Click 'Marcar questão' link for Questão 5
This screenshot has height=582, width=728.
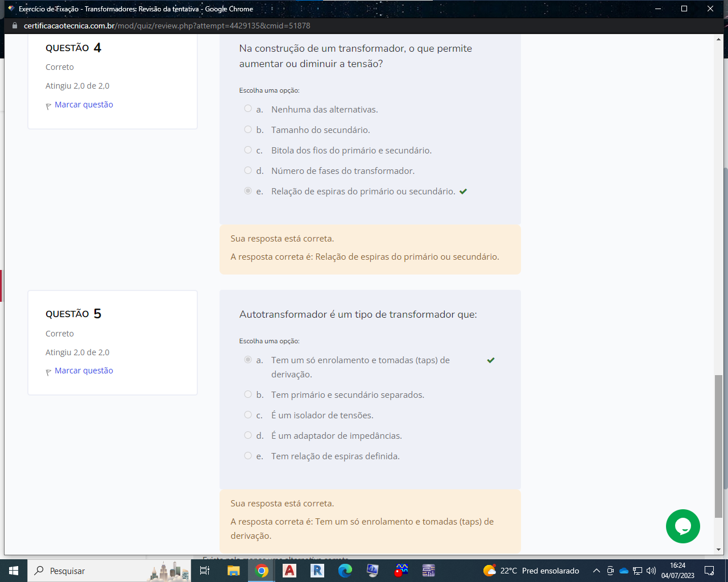click(84, 371)
